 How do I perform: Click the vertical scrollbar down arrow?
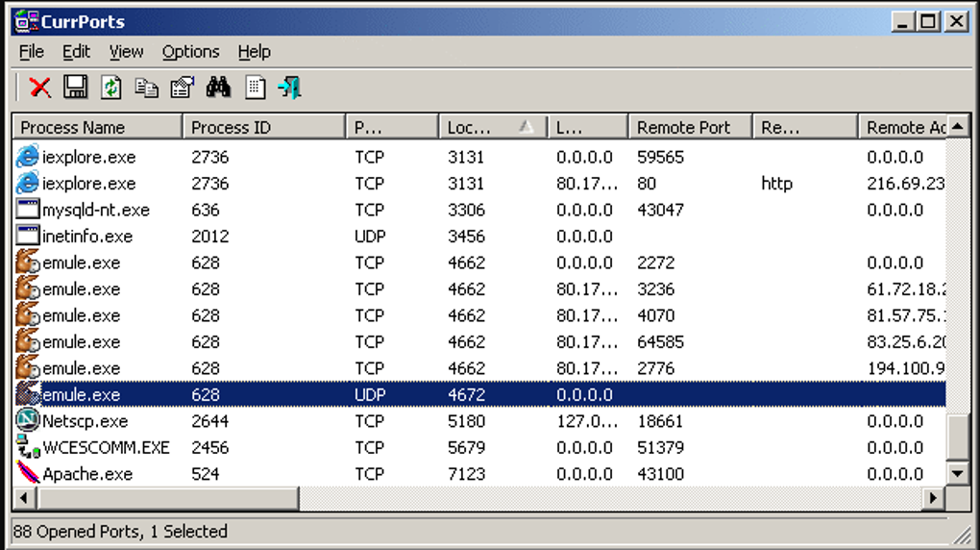click(x=958, y=474)
